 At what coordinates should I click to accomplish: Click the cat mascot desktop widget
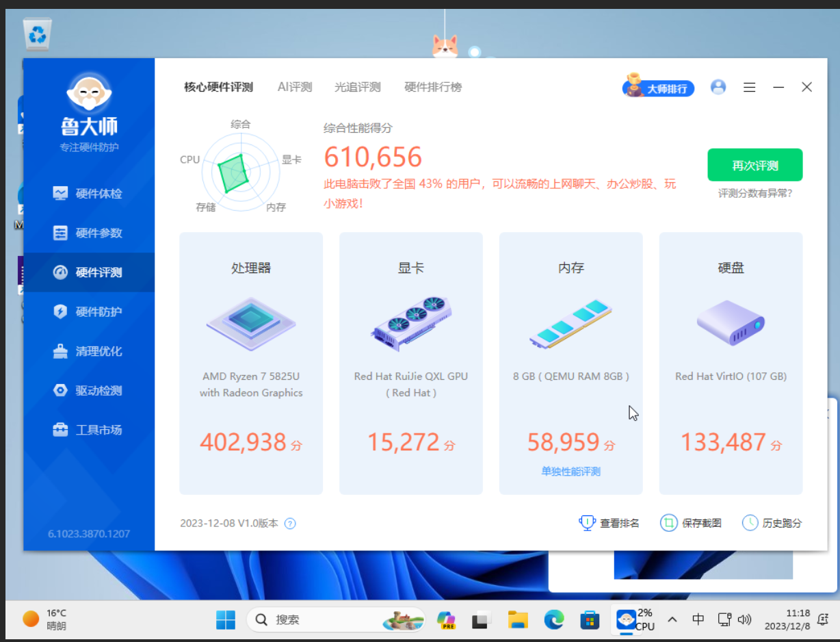pos(445,47)
